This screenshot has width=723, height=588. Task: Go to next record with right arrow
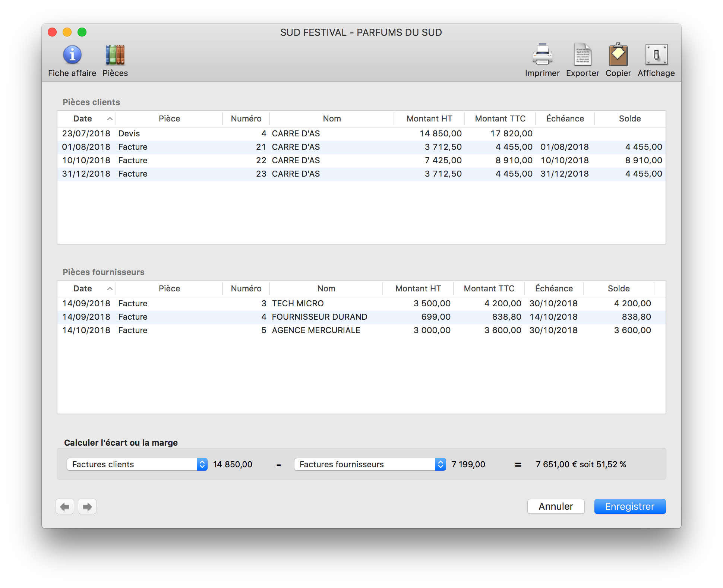tap(87, 506)
